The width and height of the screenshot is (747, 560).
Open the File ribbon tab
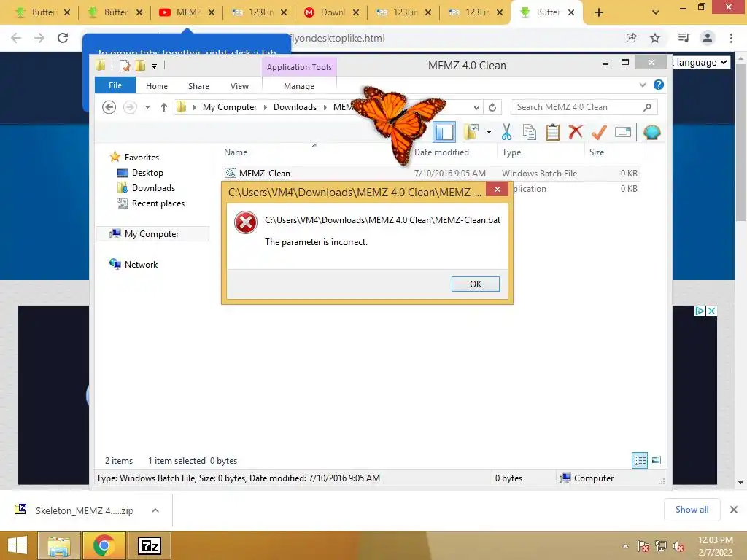pos(115,85)
